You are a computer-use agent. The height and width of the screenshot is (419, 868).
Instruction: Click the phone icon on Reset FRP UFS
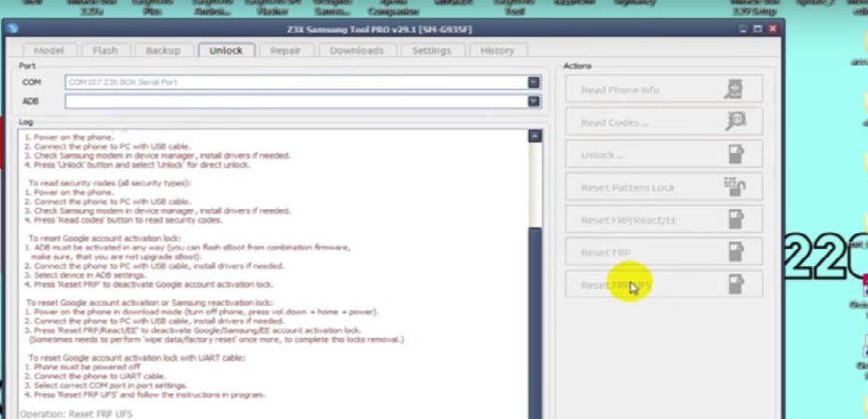[x=735, y=285]
